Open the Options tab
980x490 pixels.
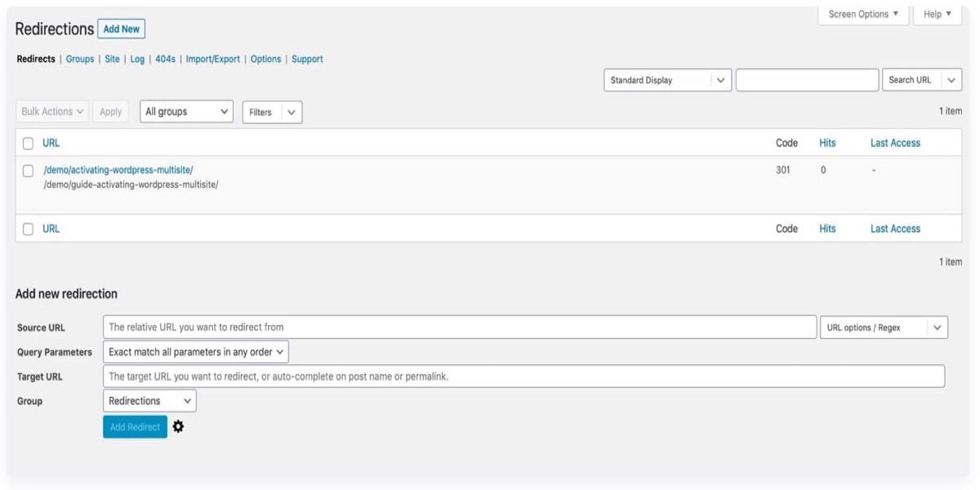(x=266, y=59)
